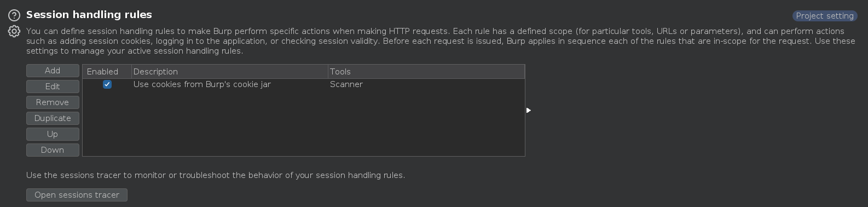Viewport: 868px width, 207px height.
Task: Click empty area of rules table
Action: [x=304, y=123]
